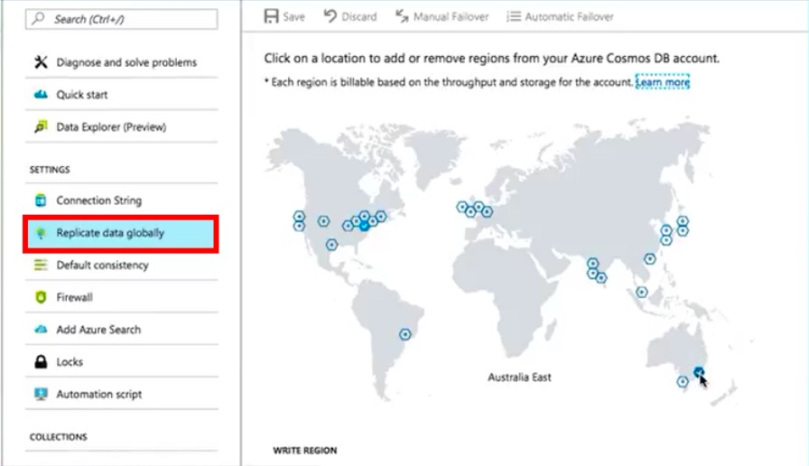Select the Southeast Asia region marker

tap(641, 292)
